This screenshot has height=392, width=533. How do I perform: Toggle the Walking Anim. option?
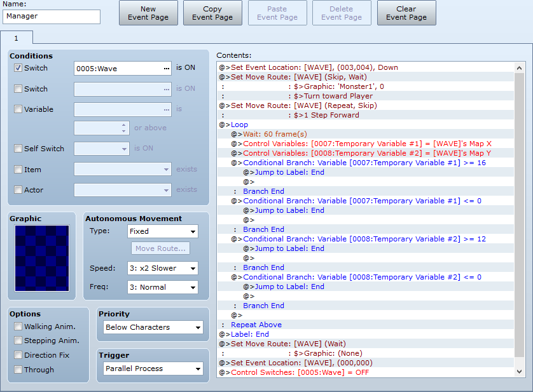18,327
